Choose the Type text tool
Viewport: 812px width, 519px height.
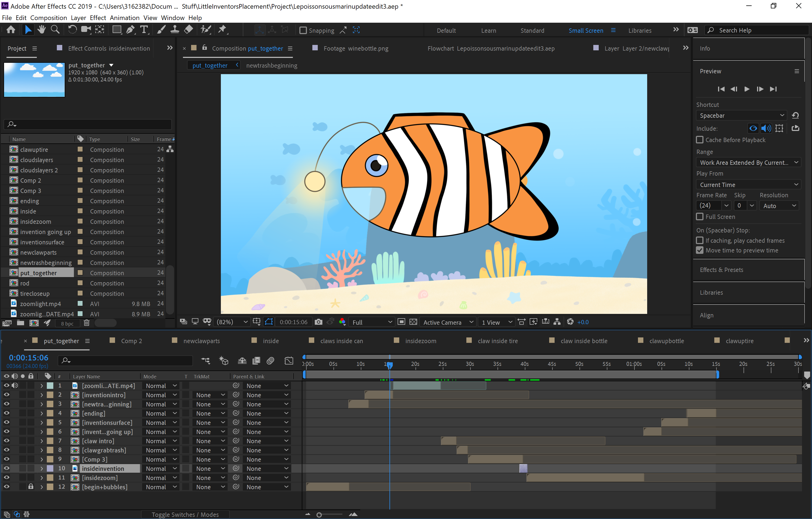(144, 30)
